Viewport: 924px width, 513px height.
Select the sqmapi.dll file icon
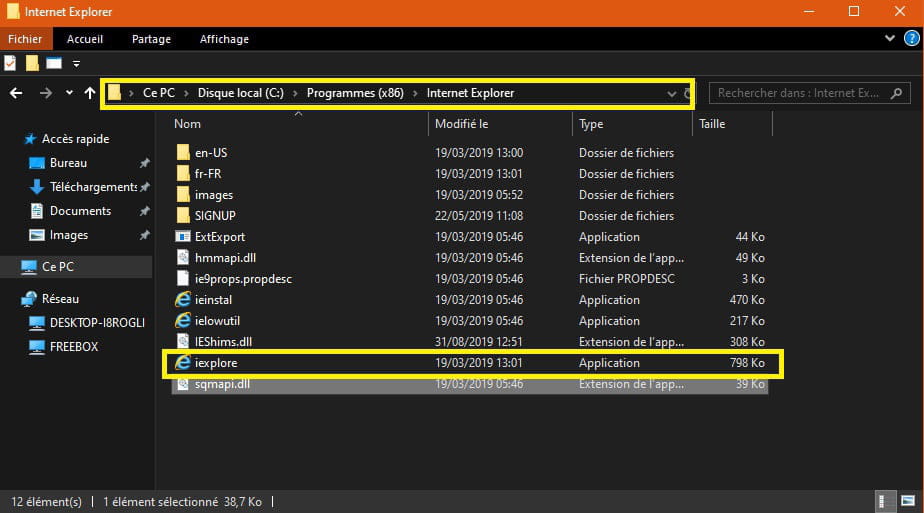coord(183,384)
